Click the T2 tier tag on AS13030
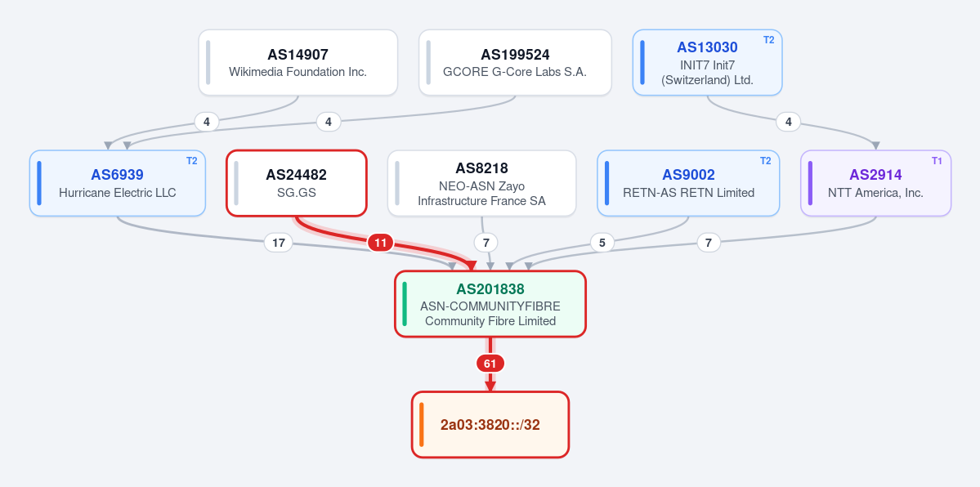 coord(769,40)
